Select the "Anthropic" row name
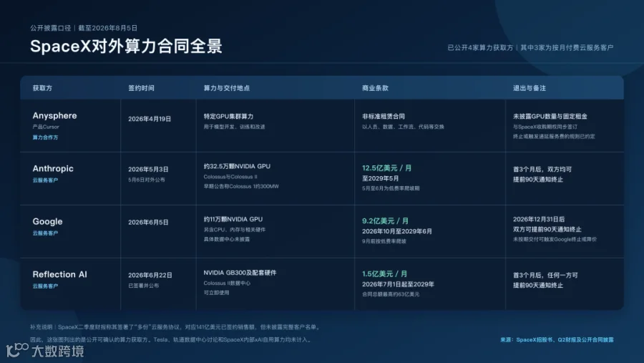 (x=53, y=168)
